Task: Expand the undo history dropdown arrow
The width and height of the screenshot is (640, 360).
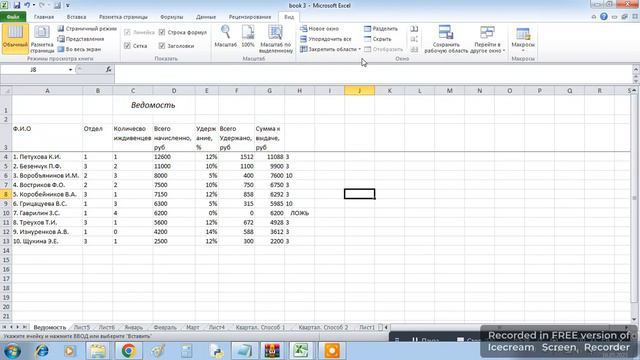Action: pyautogui.click(x=33, y=5)
